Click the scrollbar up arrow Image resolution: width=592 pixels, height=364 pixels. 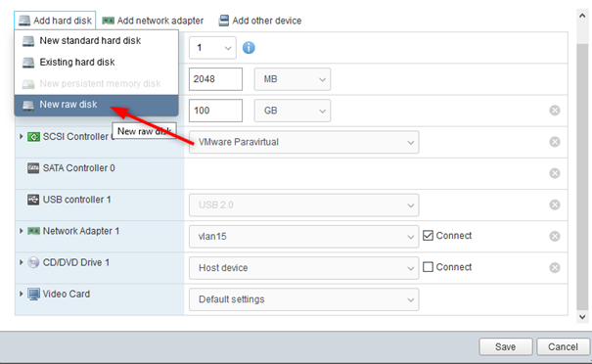click(x=582, y=16)
